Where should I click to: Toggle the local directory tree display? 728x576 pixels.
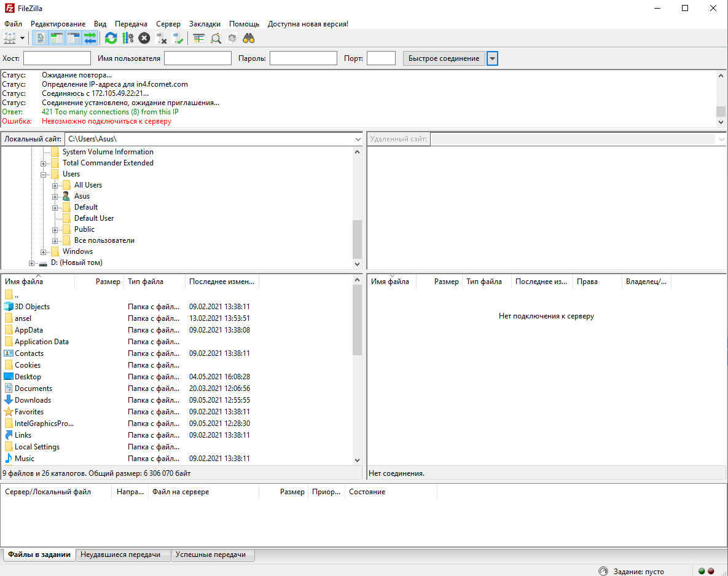(x=57, y=38)
